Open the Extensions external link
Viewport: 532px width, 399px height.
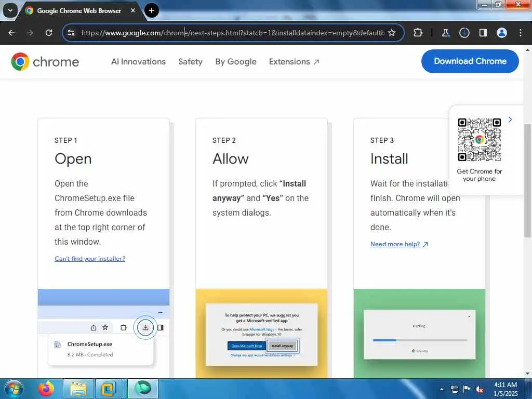294,62
